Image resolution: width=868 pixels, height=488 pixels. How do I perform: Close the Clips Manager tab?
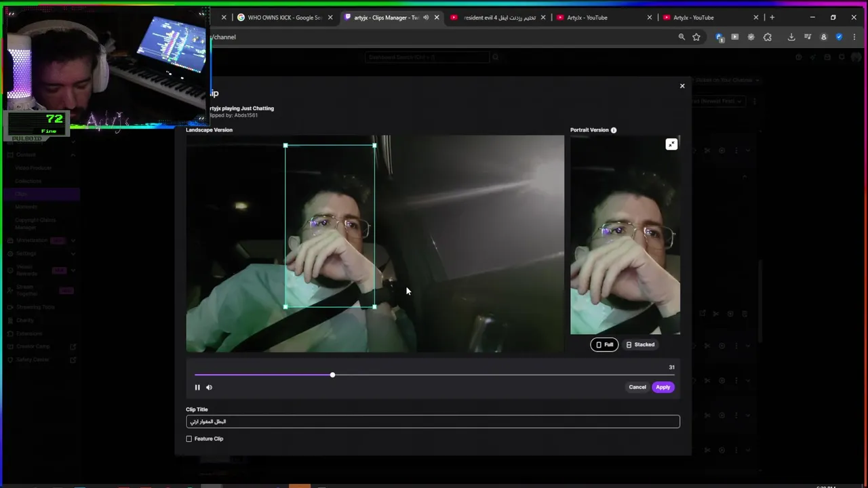click(437, 18)
